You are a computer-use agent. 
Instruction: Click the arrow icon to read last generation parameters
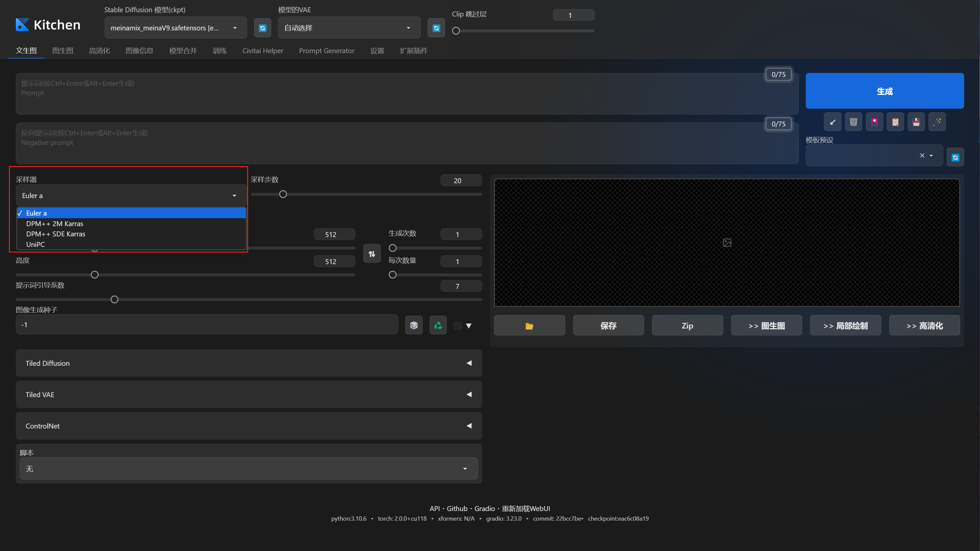pos(833,122)
